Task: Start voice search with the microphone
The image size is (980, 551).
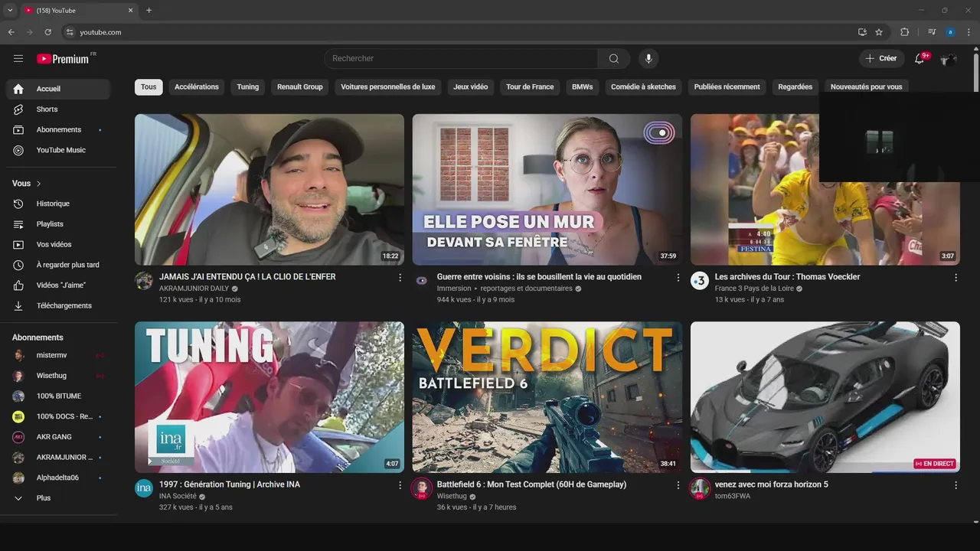Action: pos(648,58)
